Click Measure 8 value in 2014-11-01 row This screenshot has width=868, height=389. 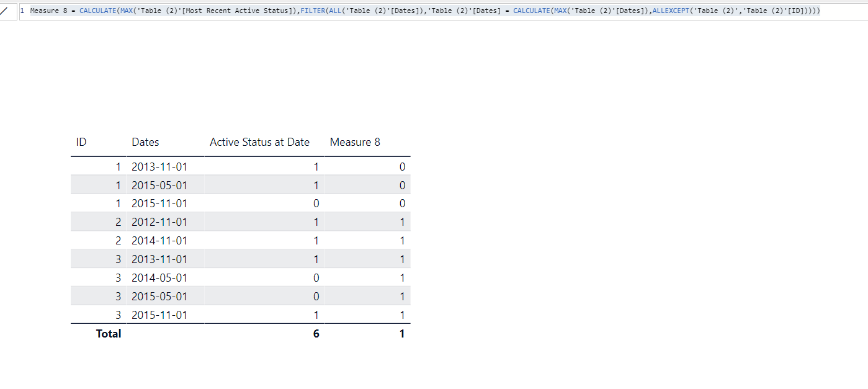402,241
